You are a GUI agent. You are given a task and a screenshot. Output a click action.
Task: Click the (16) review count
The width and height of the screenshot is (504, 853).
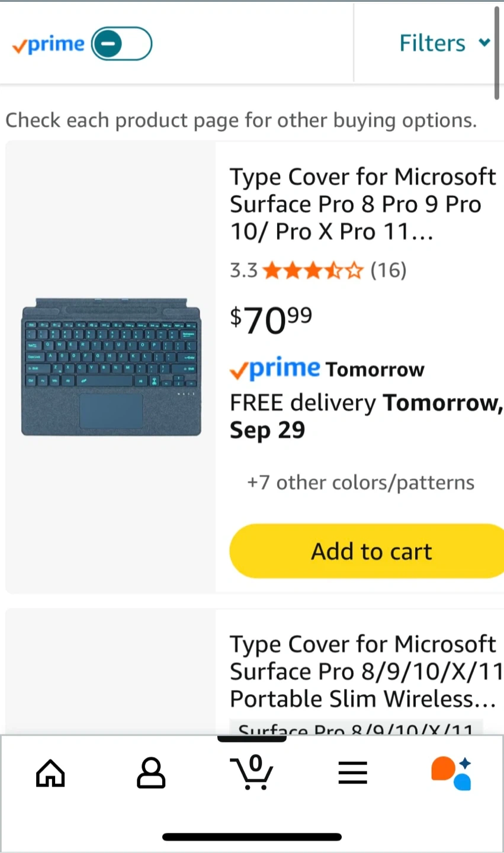tap(389, 271)
